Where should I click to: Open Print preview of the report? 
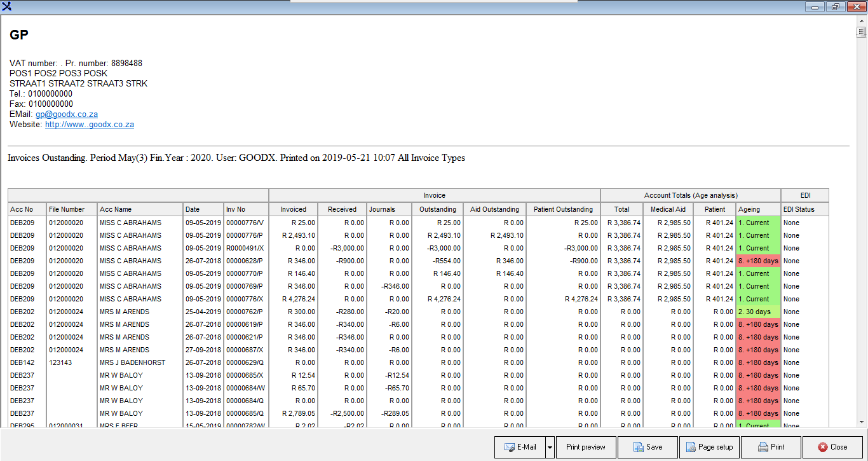(585, 447)
